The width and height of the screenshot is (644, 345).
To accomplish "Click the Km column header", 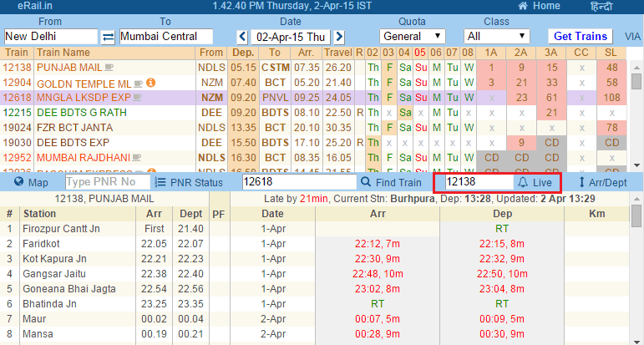I will (596, 214).
